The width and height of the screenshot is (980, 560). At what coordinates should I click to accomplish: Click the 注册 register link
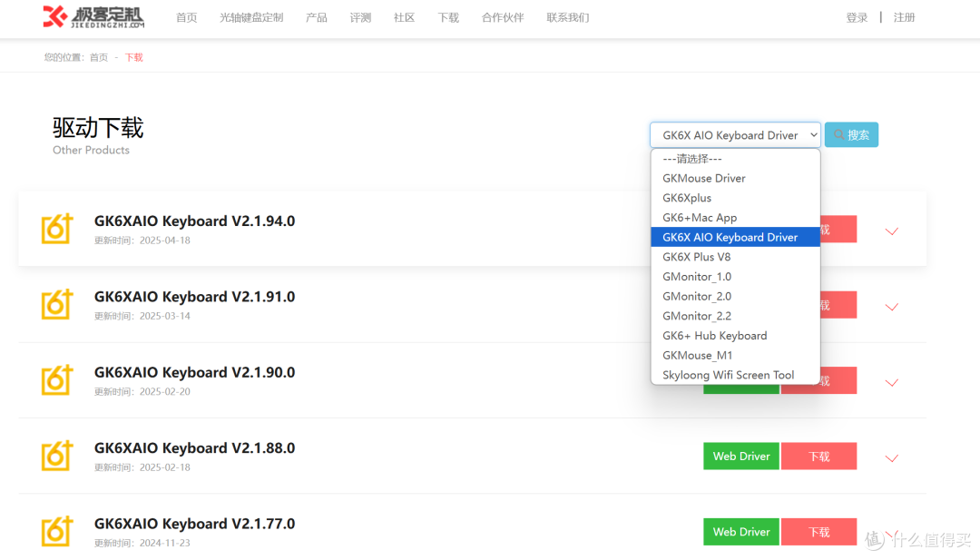pyautogui.click(x=905, y=17)
